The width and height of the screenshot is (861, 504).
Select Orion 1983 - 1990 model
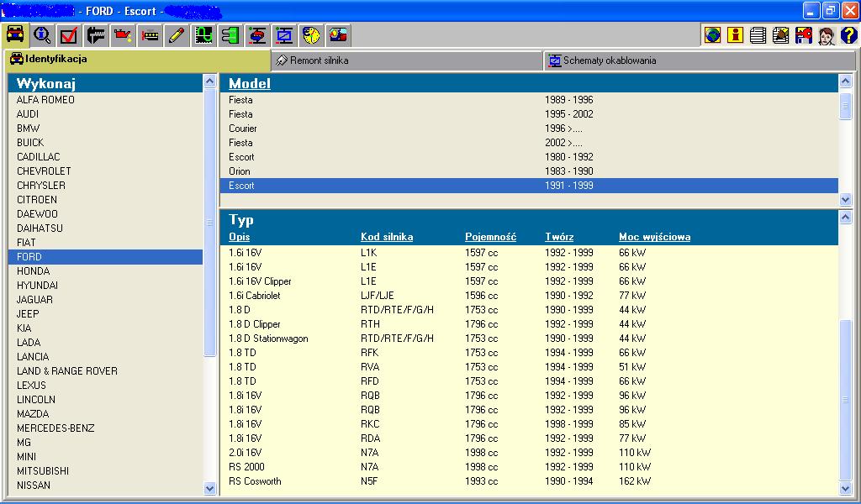click(529, 171)
